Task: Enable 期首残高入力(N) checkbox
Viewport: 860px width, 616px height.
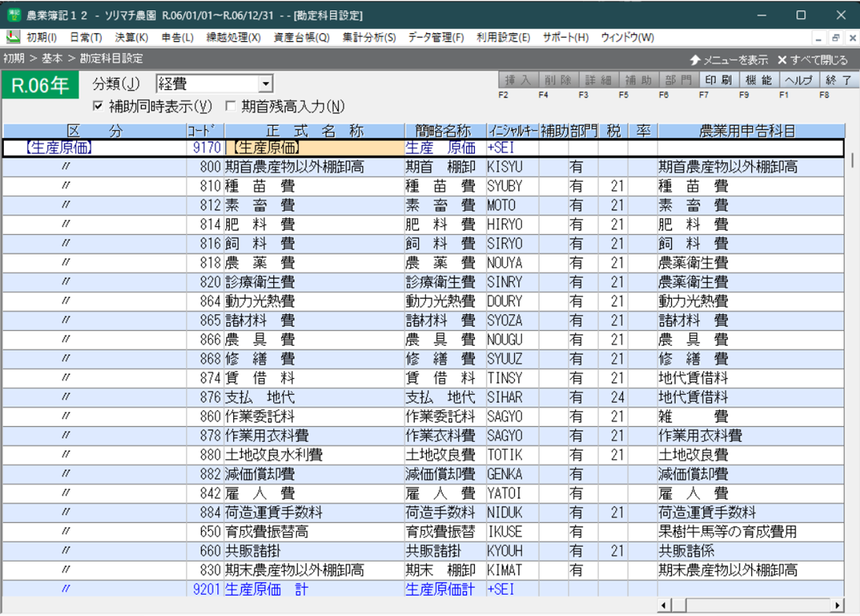Action: 230,106
